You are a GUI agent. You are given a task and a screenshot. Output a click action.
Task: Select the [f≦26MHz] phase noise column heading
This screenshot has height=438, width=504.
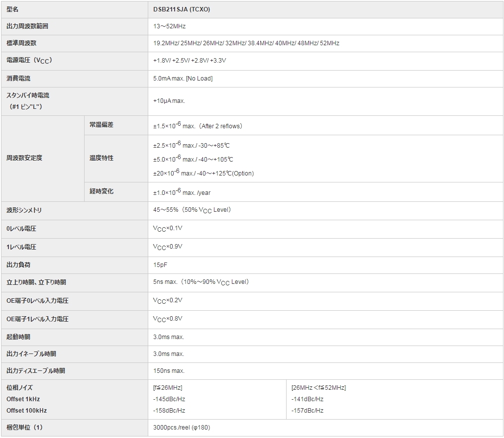pos(168,388)
